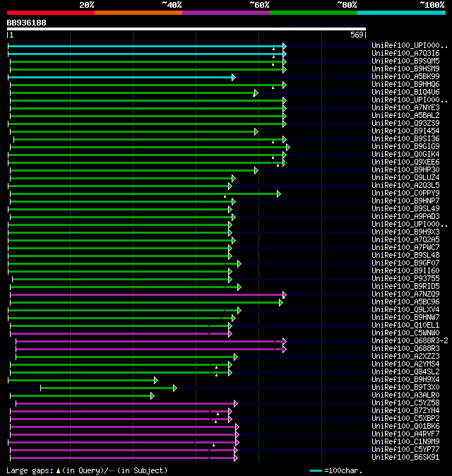
Task: Select label UniRef100_P93755
Action: click(405, 279)
